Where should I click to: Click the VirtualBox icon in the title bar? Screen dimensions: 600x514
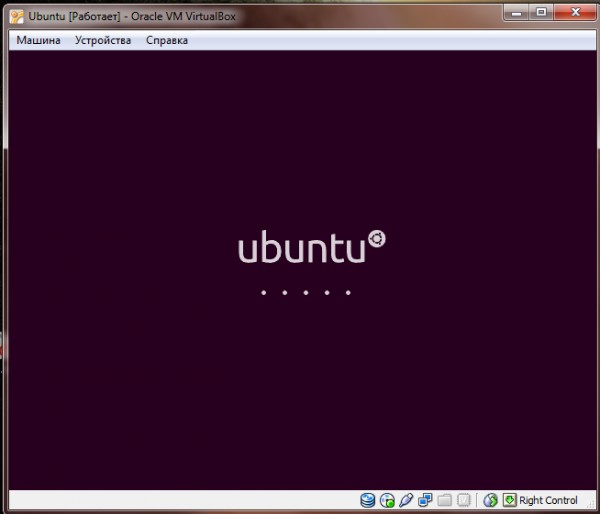[x=16, y=16]
